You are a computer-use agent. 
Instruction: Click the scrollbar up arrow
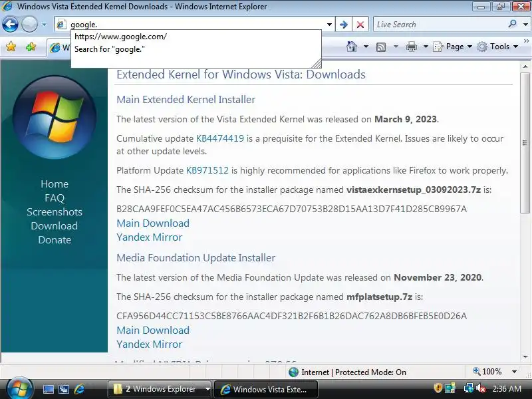tap(525, 66)
